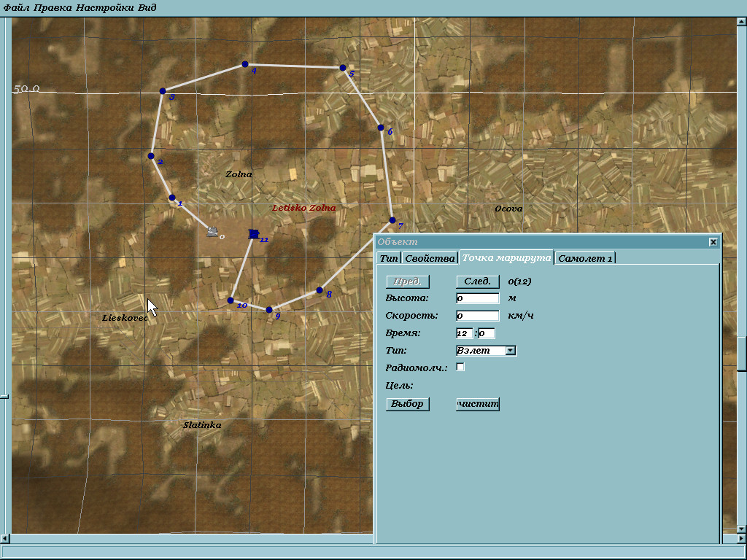Focus the Скорость input field

coord(477,315)
